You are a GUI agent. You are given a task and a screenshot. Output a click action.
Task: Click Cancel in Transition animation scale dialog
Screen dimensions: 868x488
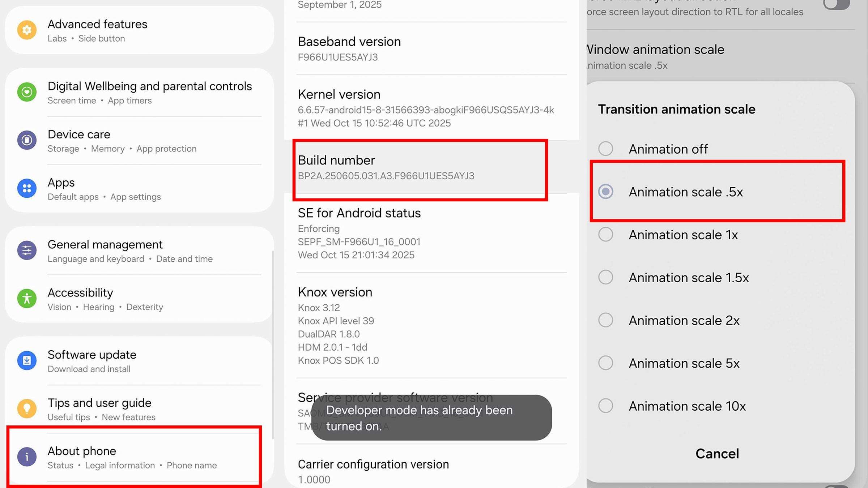click(717, 453)
